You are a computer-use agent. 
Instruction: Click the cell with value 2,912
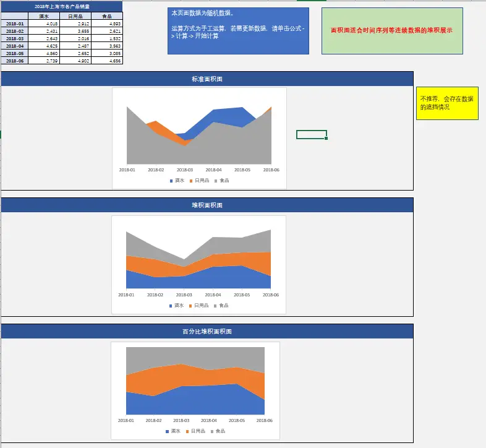75,24
